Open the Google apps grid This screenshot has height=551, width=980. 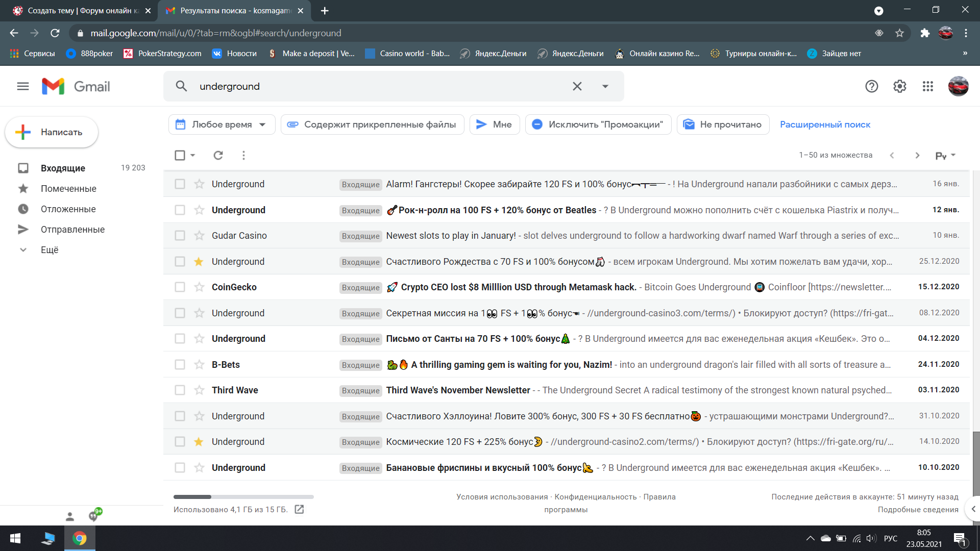(x=927, y=86)
